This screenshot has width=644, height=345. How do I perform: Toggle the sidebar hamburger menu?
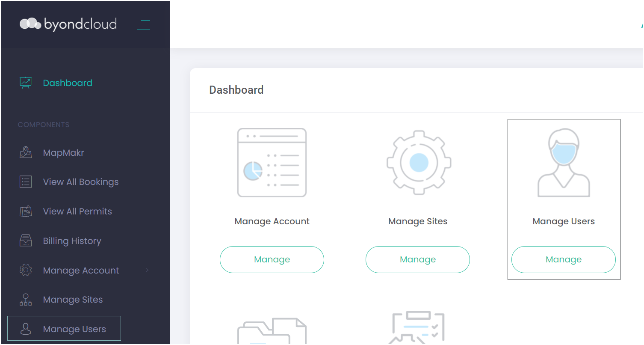coord(142,25)
